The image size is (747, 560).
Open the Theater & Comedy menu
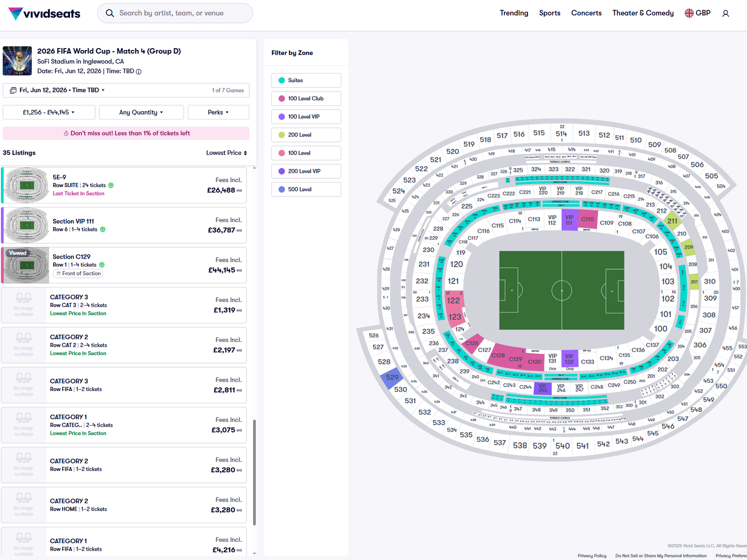(643, 13)
